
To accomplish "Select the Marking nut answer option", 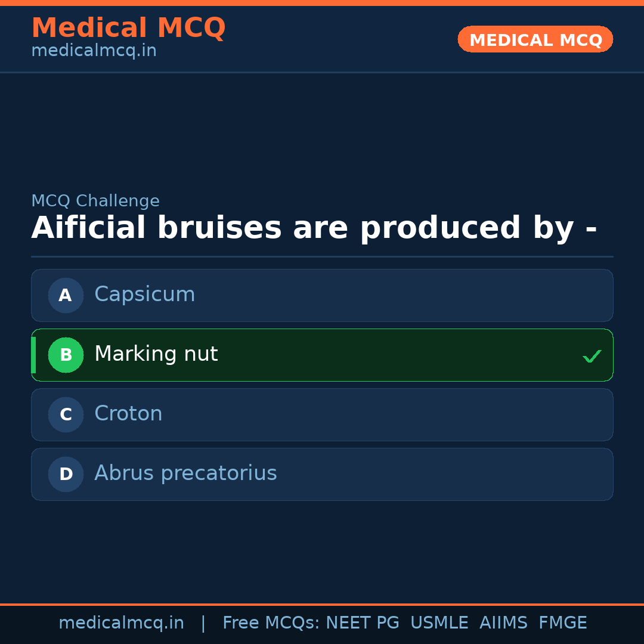I will click(322, 355).
